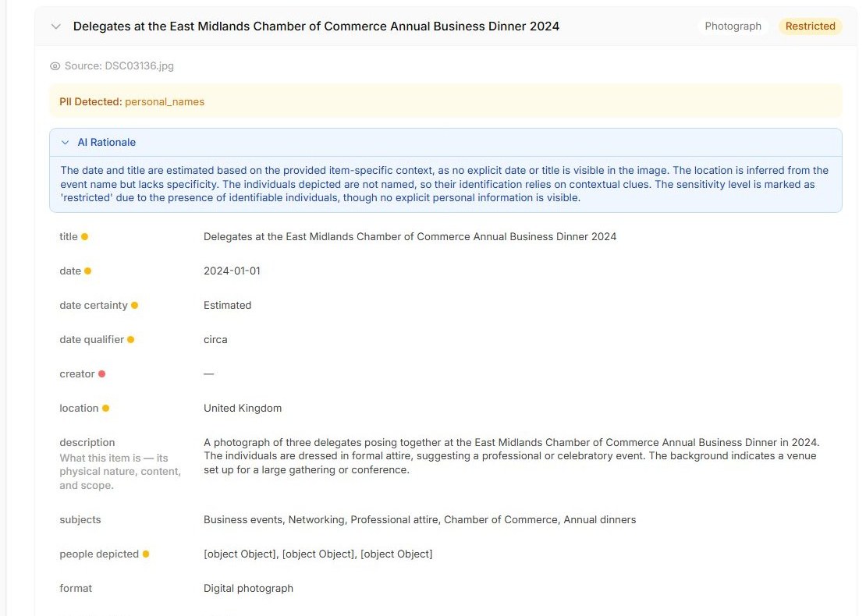Click the Photograph type badge
The height and width of the screenshot is (616, 866).
[733, 26]
